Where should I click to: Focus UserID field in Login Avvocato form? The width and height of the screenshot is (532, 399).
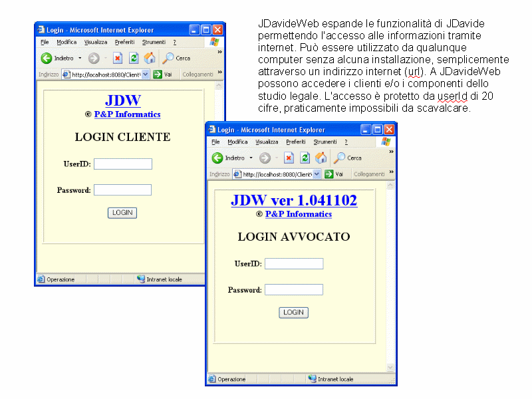[x=294, y=263]
